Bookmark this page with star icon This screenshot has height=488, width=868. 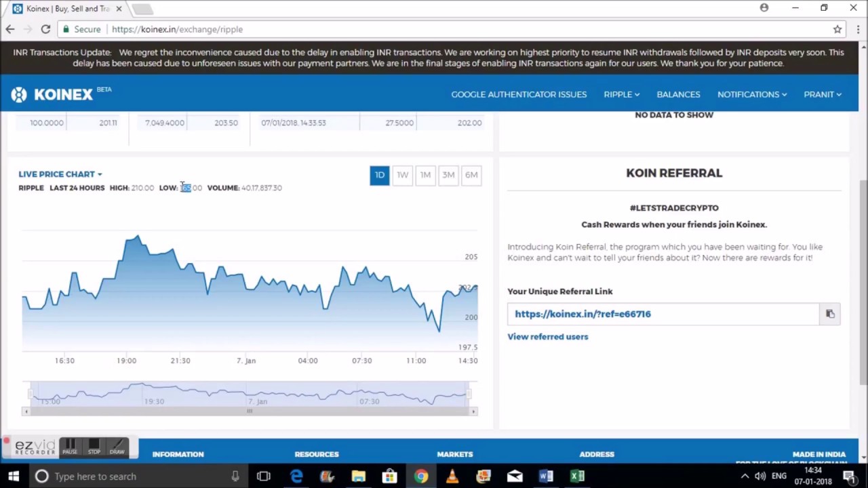click(837, 29)
